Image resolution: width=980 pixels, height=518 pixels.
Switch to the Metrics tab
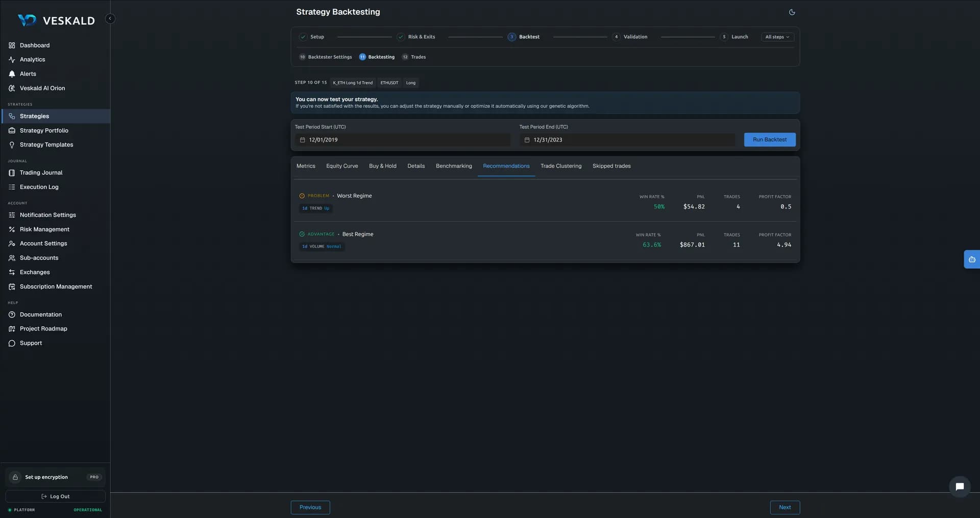click(306, 166)
